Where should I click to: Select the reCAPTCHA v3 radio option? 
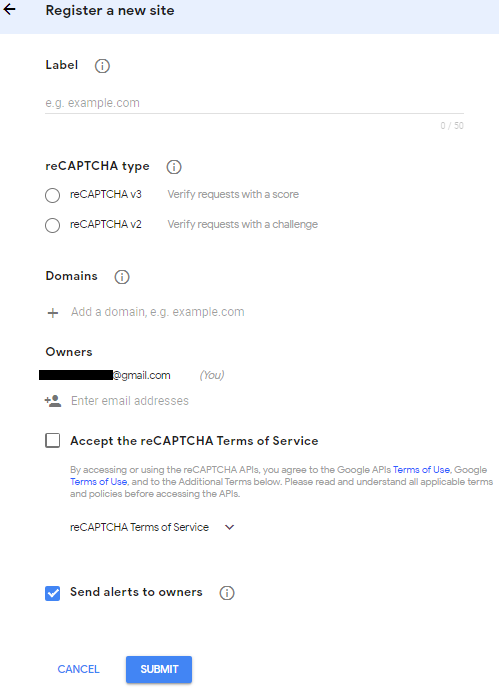coord(52,195)
